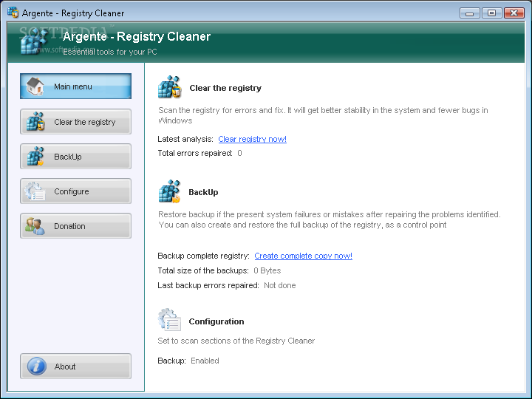Click the '0 Bytes' backup size value

tap(267, 270)
